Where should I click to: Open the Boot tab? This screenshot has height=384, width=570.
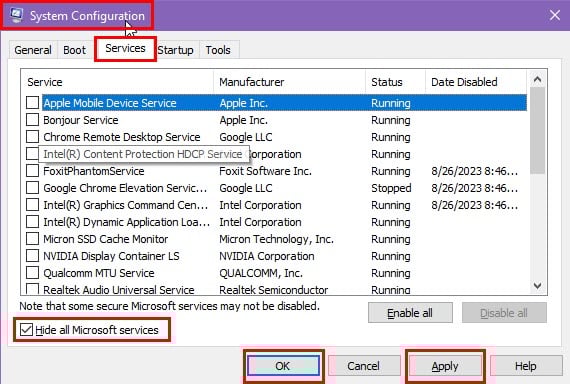click(75, 50)
